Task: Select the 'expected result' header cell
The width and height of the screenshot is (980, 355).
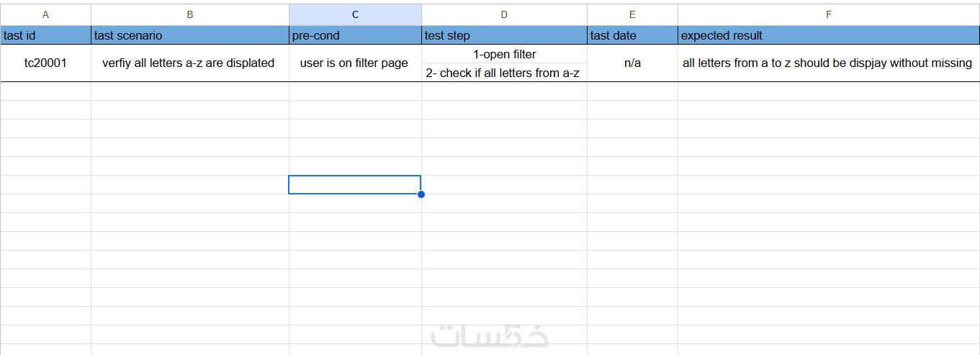Action: coord(828,35)
